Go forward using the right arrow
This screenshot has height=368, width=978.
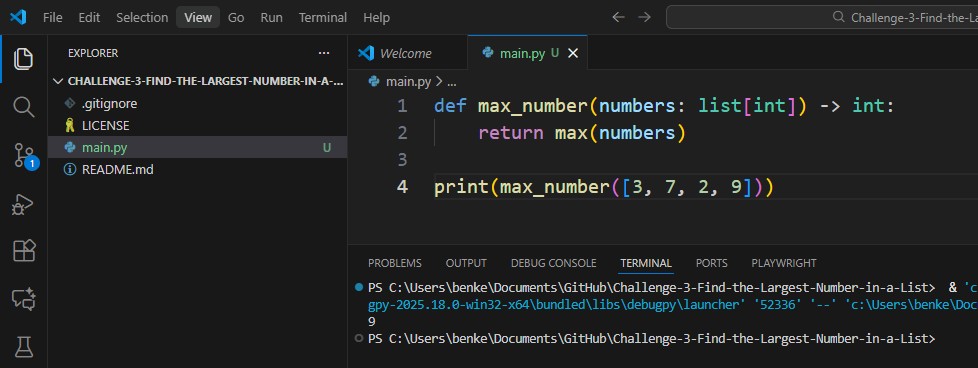coord(644,17)
